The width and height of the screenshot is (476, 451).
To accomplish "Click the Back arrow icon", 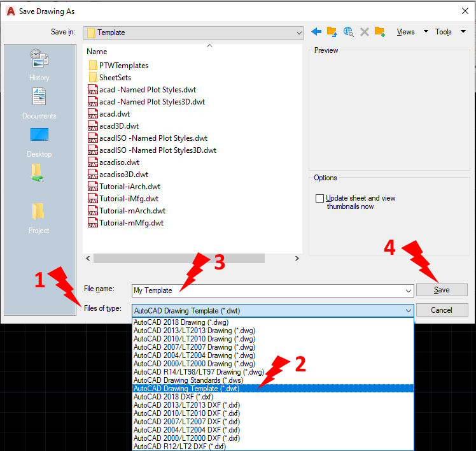I will click(x=316, y=32).
